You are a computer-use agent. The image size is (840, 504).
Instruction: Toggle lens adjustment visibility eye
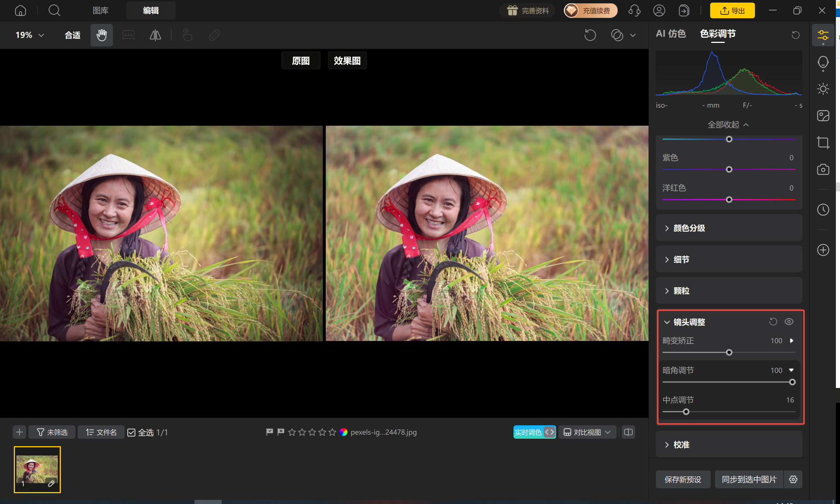[789, 322]
